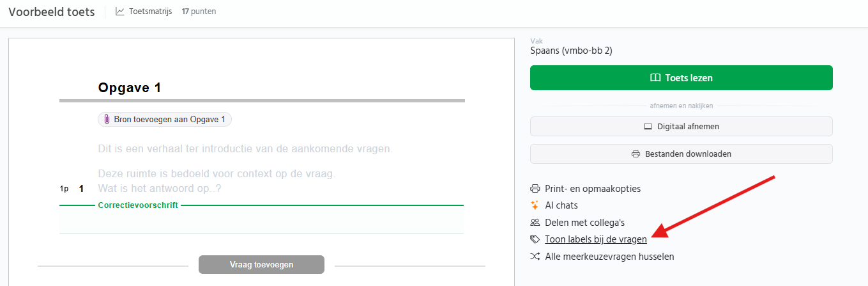This screenshot has height=286, width=868.
Task: Click the book icon on Toets lezen
Action: coord(655,78)
